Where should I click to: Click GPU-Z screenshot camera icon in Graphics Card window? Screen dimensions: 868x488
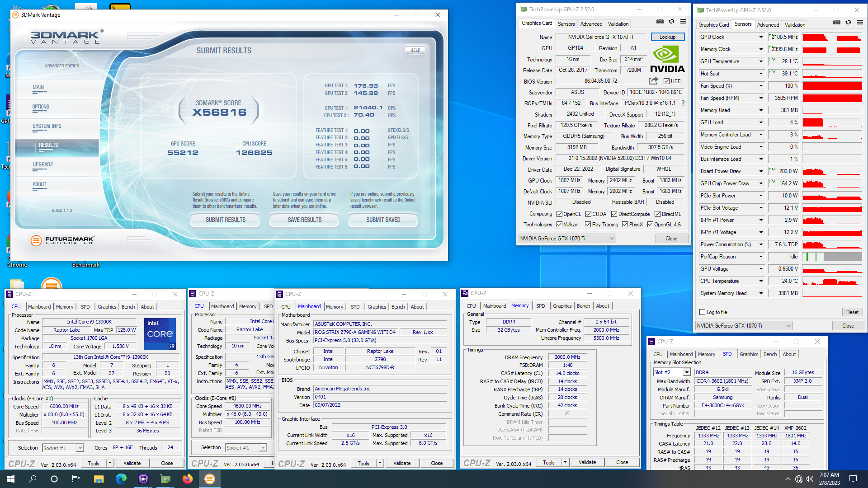[660, 21]
